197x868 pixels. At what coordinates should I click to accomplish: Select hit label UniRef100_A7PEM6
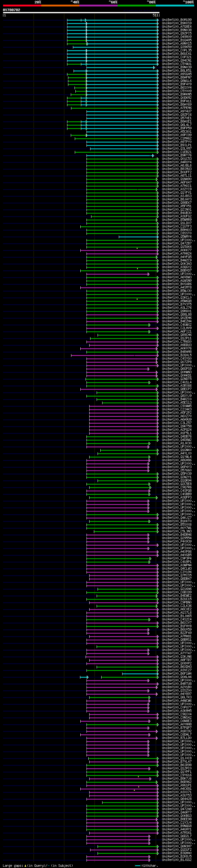pos(177,108)
